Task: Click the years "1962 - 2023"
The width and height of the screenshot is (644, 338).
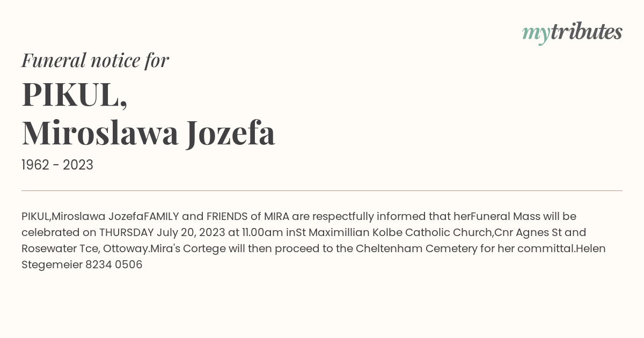Action: point(57,165)
